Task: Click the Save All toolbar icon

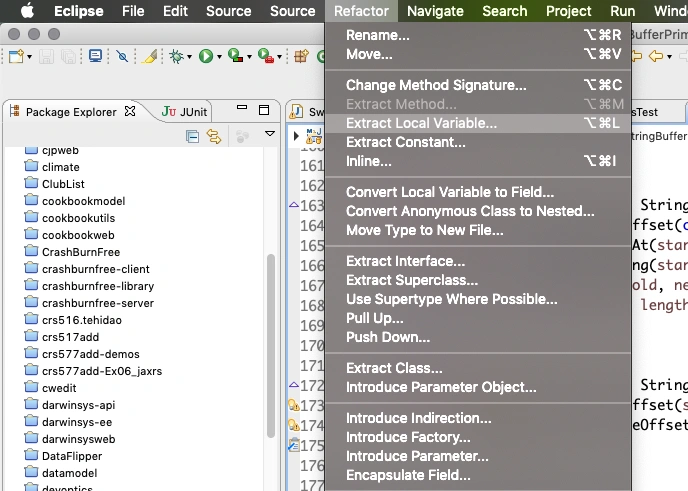Action: click(x=68, y=57)
